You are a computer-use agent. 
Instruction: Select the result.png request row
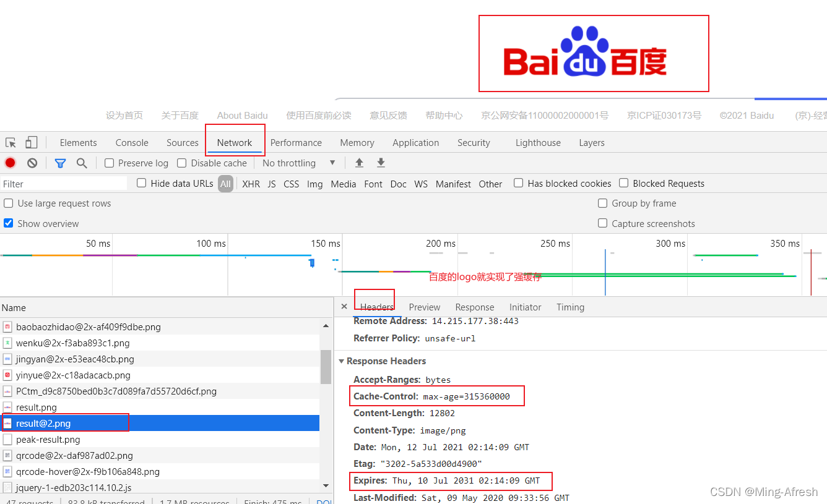[x=160, y=407]
